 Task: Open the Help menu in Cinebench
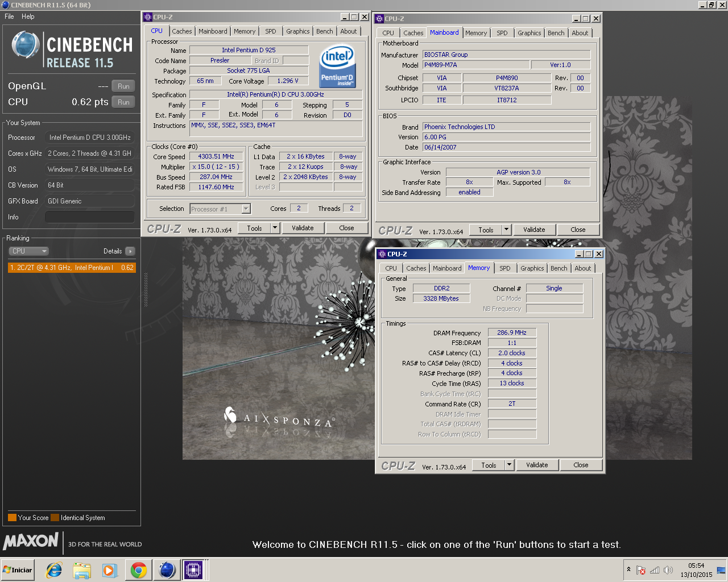(28, 16)
